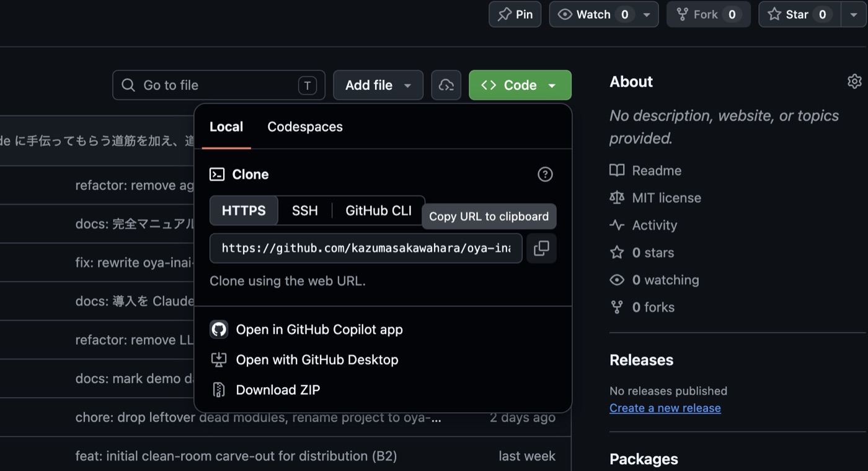Click the scales icon next to MIT license
The image size is (868, 471).
(x=617, y=198)
